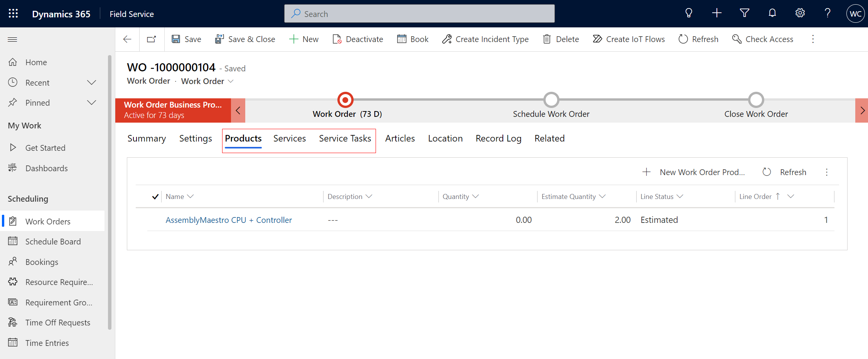Open the Related tab
This screenshot has width=868, height=359.
click(549, 138)
